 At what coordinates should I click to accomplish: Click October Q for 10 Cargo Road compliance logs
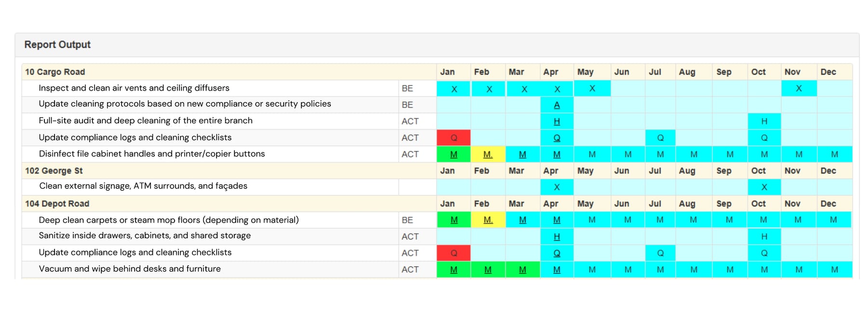(764, 138)
